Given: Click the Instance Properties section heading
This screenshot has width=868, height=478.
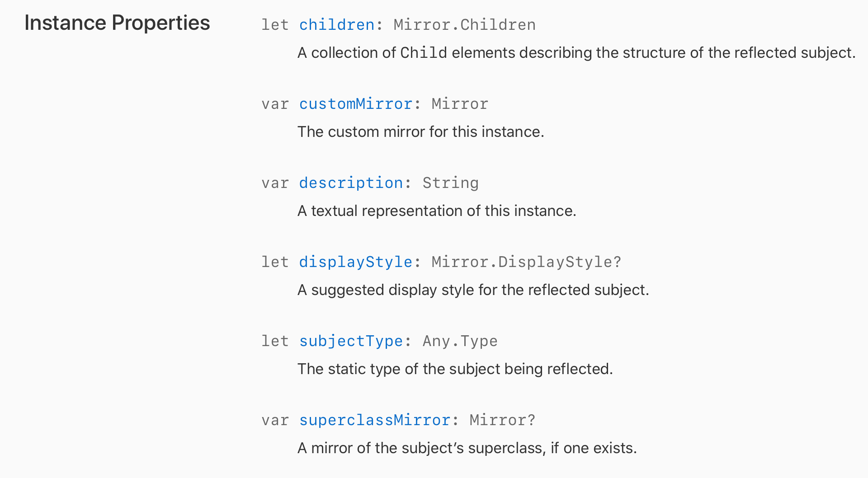Looking at the screenshot, I should 117,23.
